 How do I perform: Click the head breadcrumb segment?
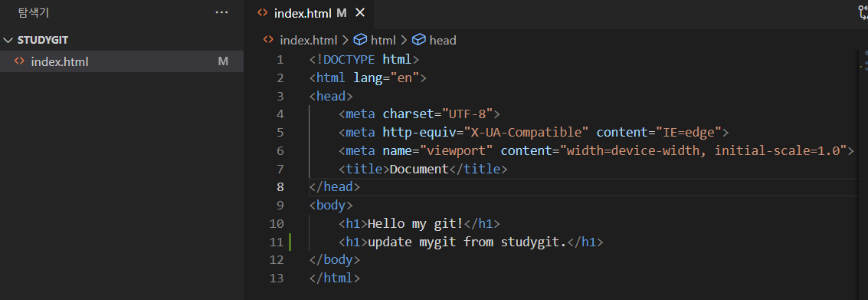(442, 40)
